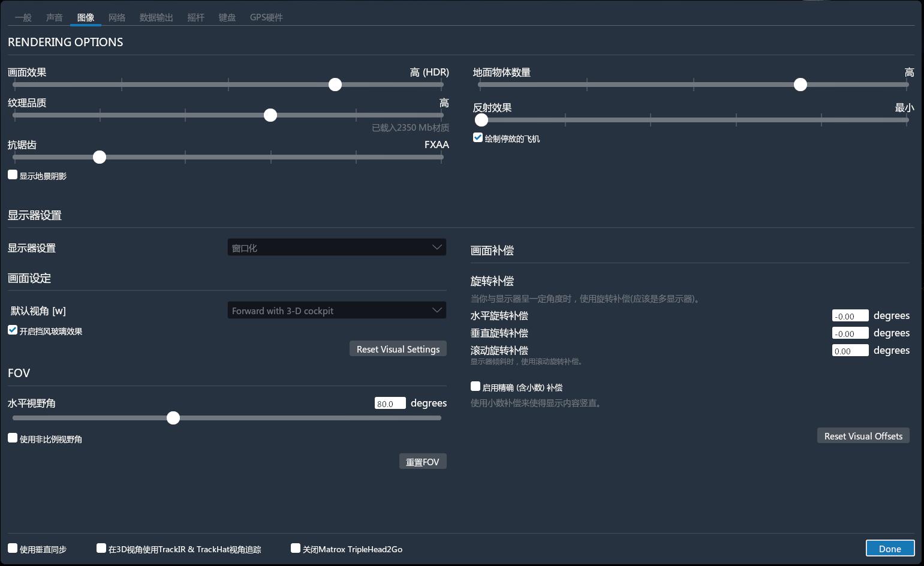Click the 地面物体数量 slider handle
This screenshot has width=924, height=566.
coord(800,85)
